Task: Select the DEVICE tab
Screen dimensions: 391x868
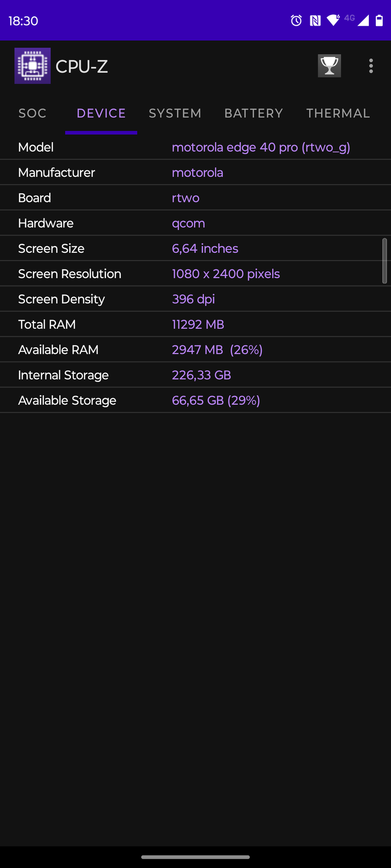Action: pos(101,113)
